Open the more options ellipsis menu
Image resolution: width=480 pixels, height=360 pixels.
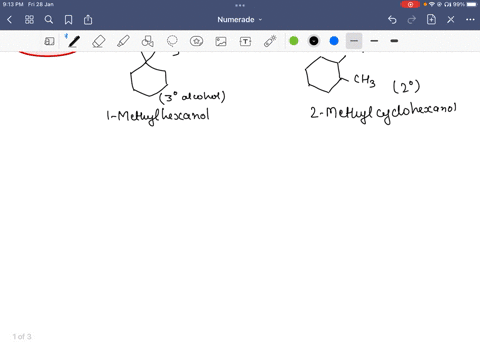[470, 20]
